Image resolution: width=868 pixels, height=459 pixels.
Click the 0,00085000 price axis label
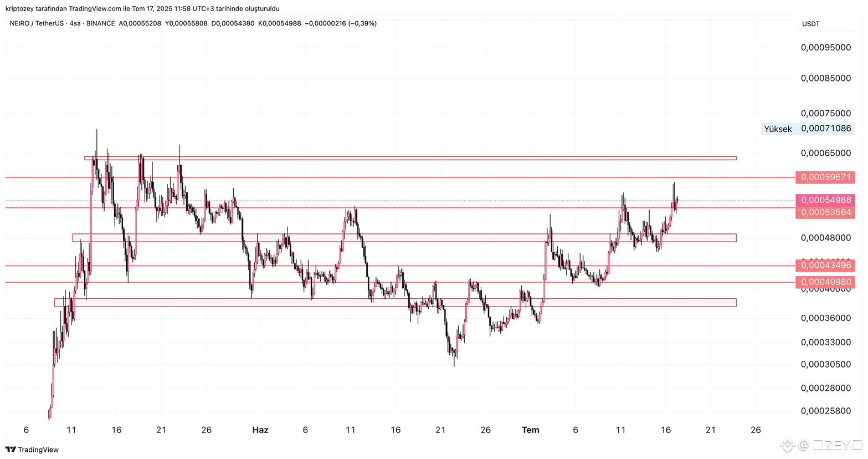[826, 78]
